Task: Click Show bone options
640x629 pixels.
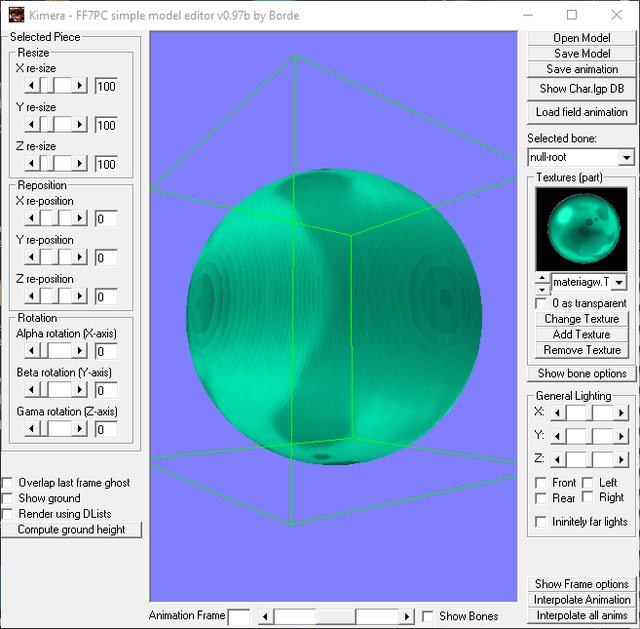Action: tap(582, 373)
